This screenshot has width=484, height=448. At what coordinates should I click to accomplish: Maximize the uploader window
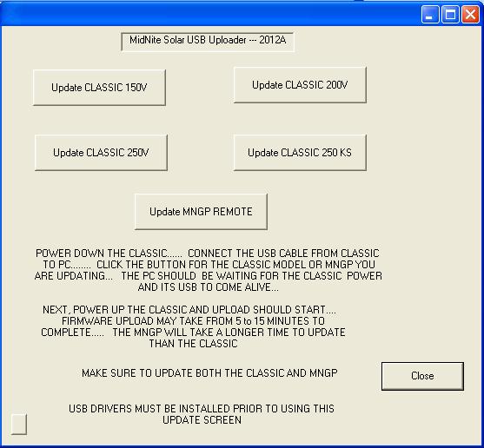pos(450,14)
